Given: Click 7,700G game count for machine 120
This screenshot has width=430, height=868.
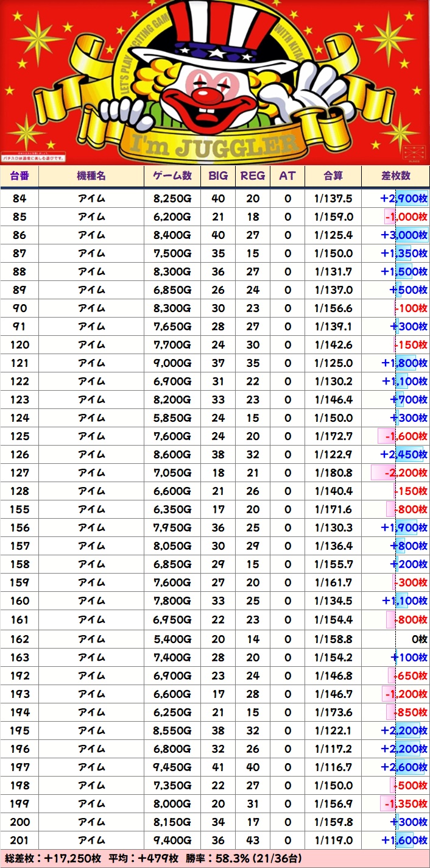Looking at the screenshot, I should coord(173,345).
